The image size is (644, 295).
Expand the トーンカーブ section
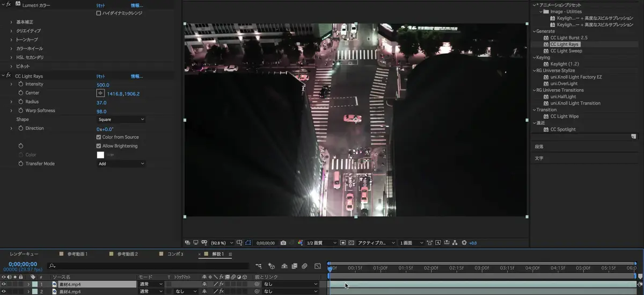click(11, 40)
